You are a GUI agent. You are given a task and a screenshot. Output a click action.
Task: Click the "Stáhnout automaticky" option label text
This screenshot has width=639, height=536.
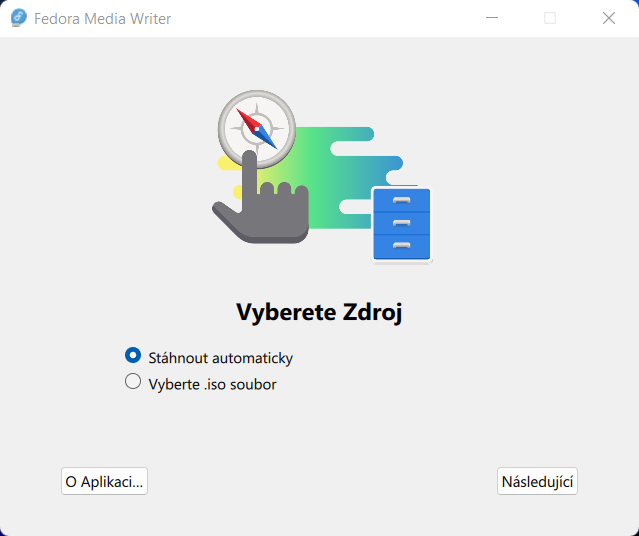(x=220, y=357)
